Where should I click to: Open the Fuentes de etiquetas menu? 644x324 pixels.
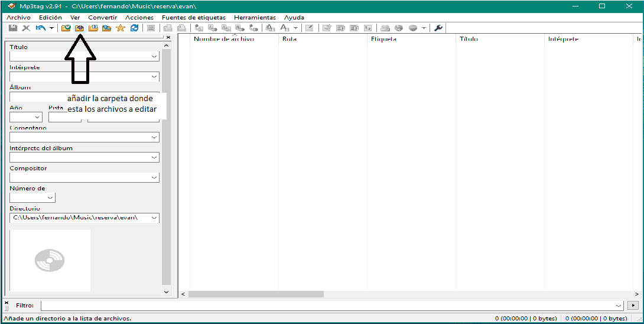194,18
